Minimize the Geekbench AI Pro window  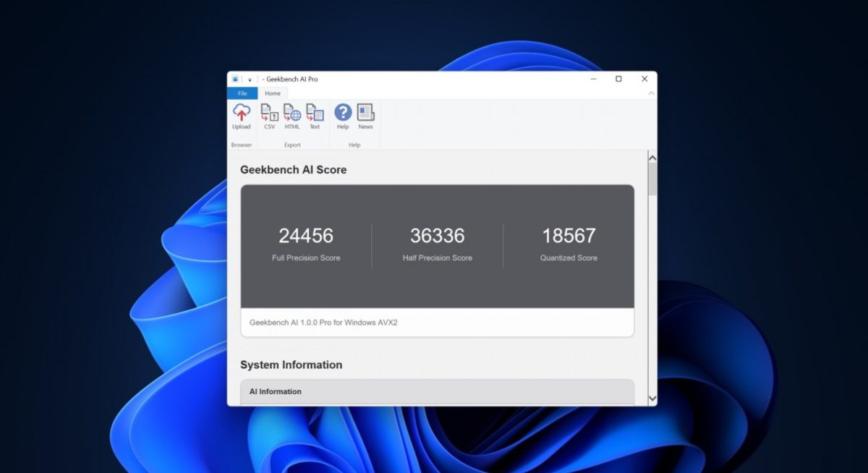(593, 79)
